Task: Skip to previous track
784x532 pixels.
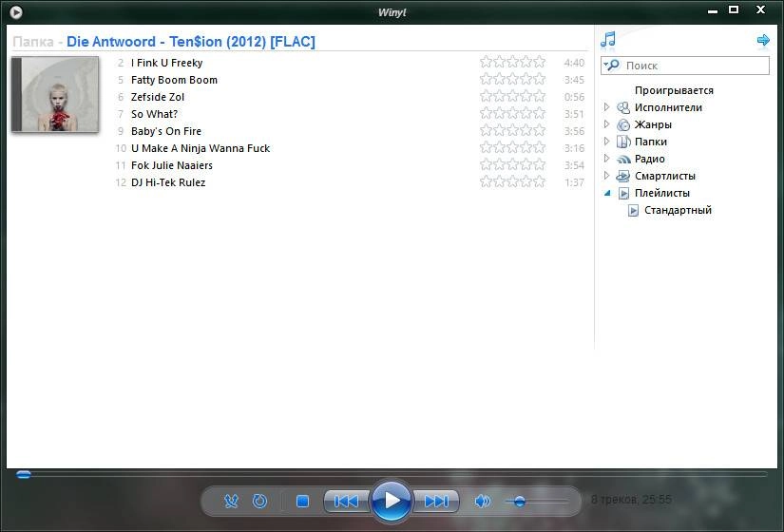Action: point(346,501)
